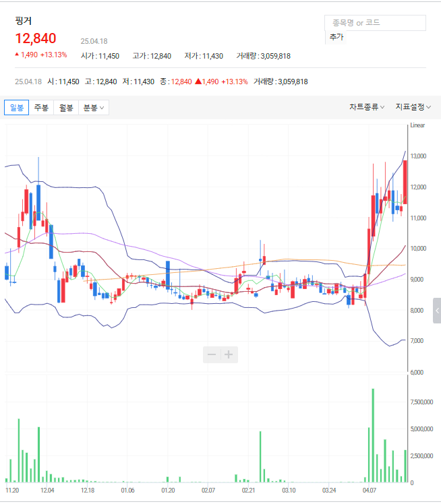Image resolution: width=441 pixels, height=504 pixels.
Task: Open the 분봉 minute chart dropdown
Action: 94,107
